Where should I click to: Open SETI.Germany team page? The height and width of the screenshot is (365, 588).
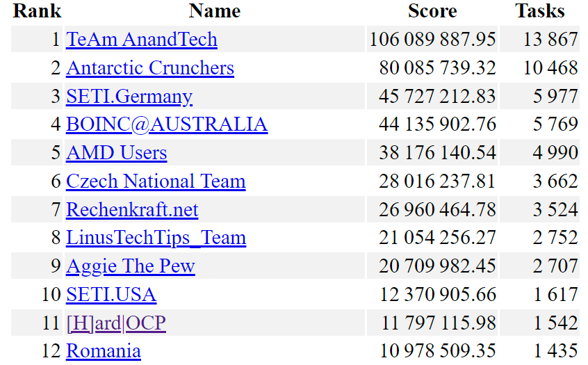click(129, 97)
